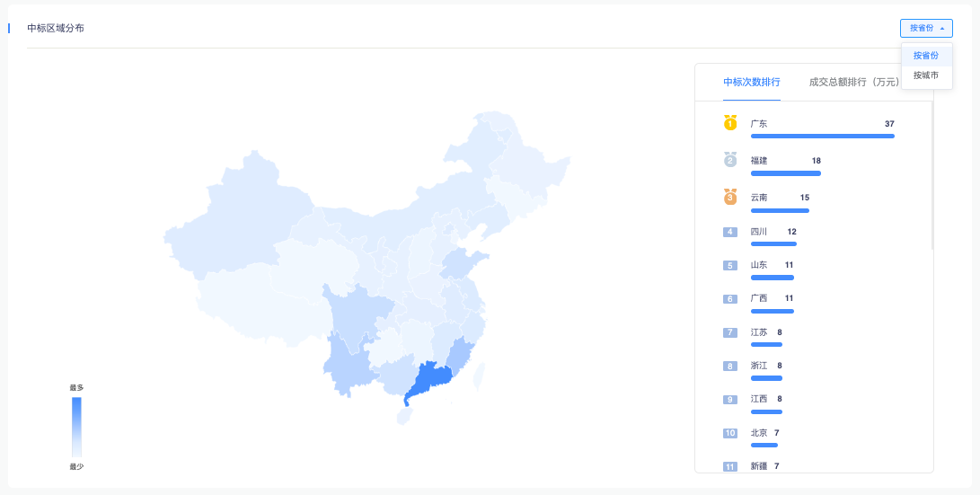Open the 按省份 dropdown button

(x=926, y=28)
